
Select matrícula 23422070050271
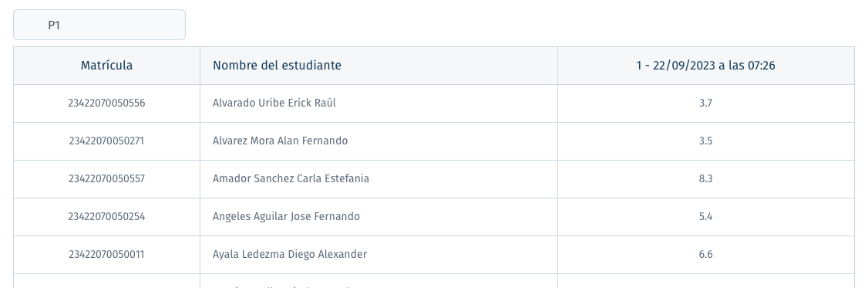(x=107, y=141)
